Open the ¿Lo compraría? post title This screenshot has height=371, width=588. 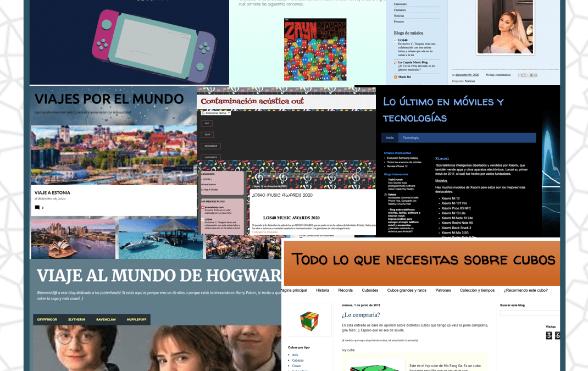(x=360, y=315)
